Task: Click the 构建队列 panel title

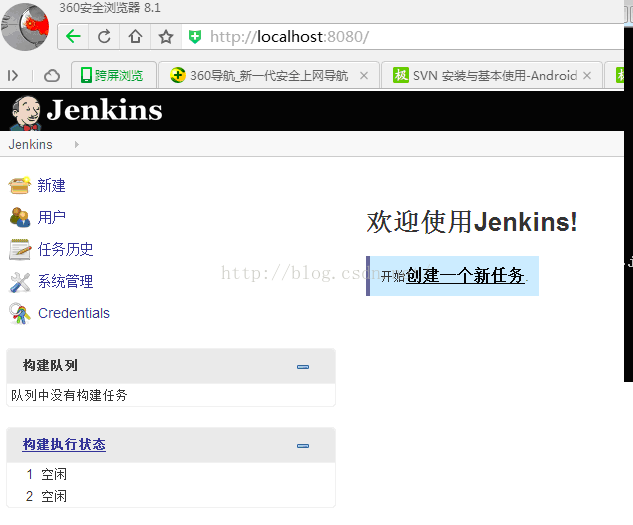Action: (50, 365)
